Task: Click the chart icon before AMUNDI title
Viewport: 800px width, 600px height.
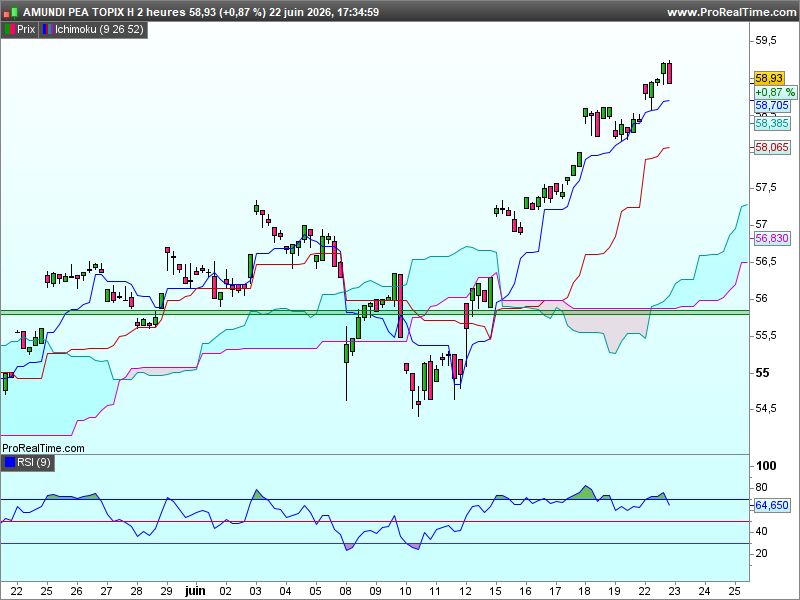Action: (x=10, y=12)
